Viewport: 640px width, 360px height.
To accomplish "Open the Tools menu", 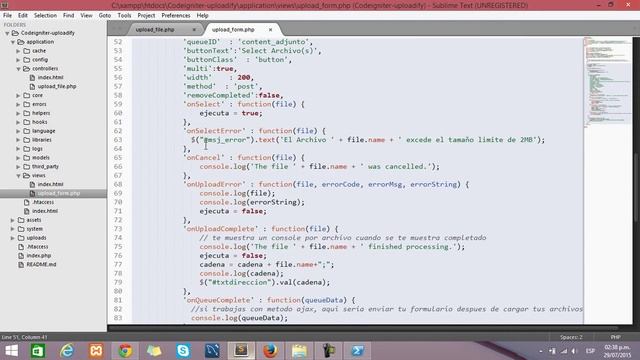I will click(x=124, y=16).
